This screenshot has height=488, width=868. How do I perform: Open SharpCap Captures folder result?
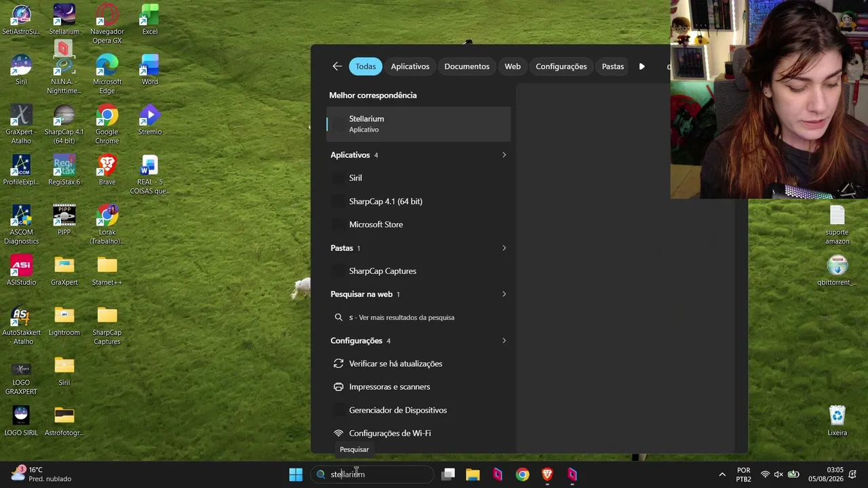(x=418, y=271)
